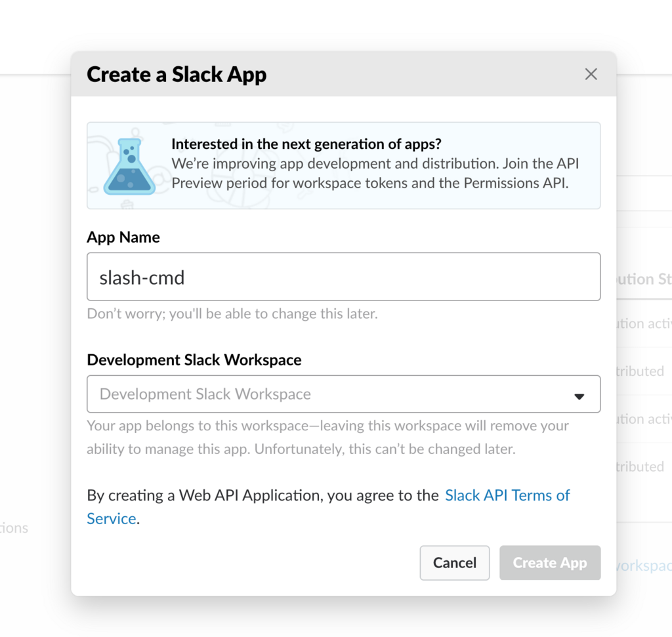
Task: Click the API Preview period banner description
Action: tap(375, 173)
